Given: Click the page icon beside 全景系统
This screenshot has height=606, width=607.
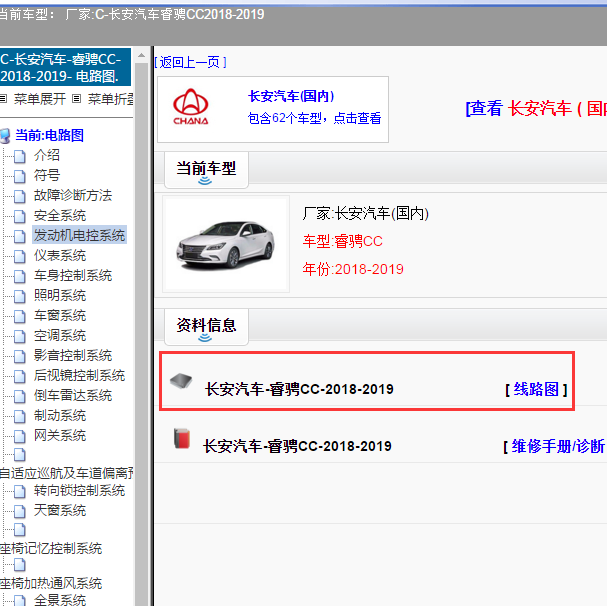Looking at the screenshot, I should click(x=19, y=600).
